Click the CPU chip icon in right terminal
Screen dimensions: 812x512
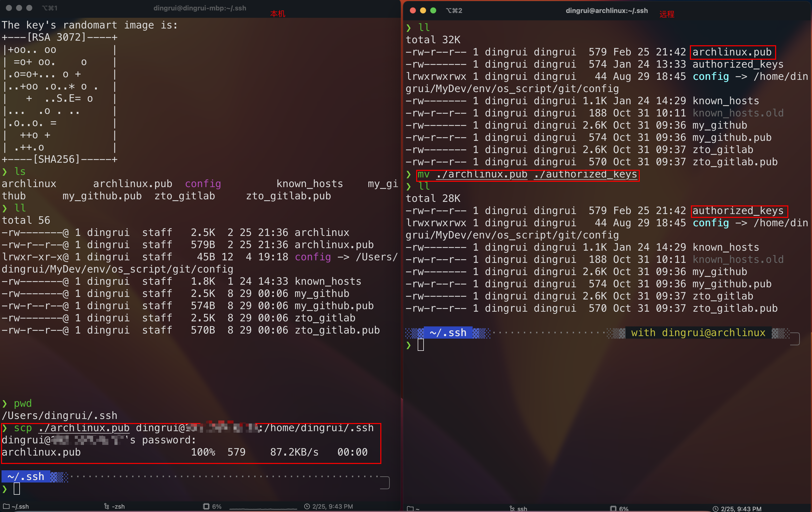point(613,508)
